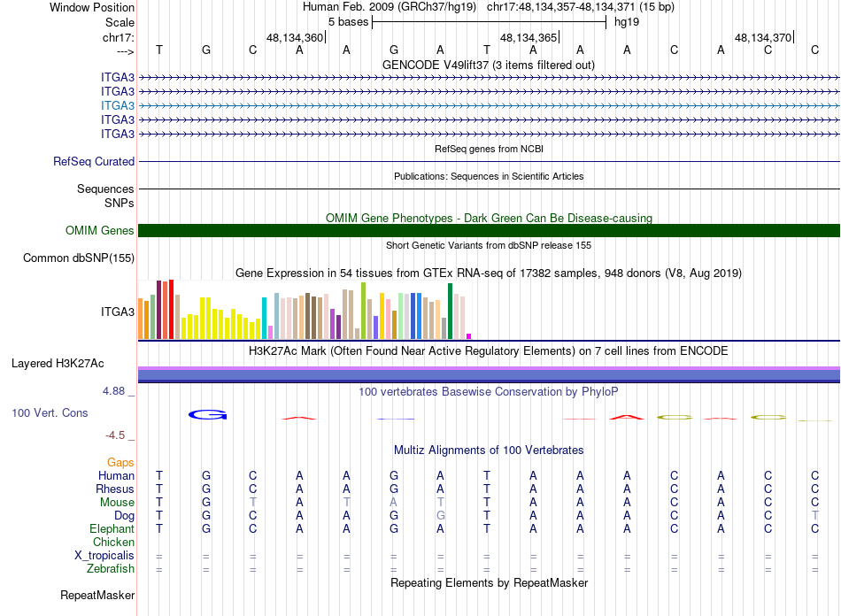Screen dimensions: 841x616
Task: Select the light-blue highlighted ITGA3 transcript label
Action: pyautogui.click(x=118, y=105)
